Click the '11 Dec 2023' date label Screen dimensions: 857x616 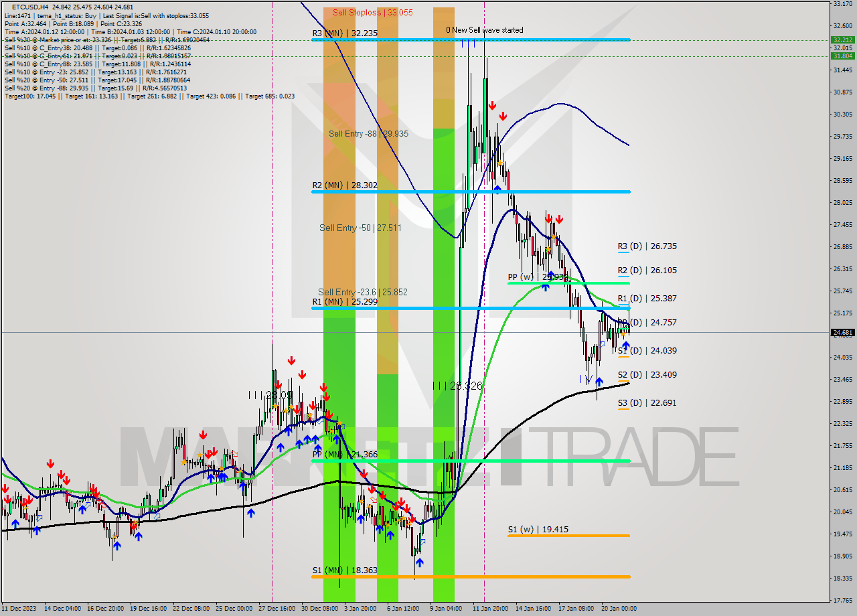pos(19,609)
